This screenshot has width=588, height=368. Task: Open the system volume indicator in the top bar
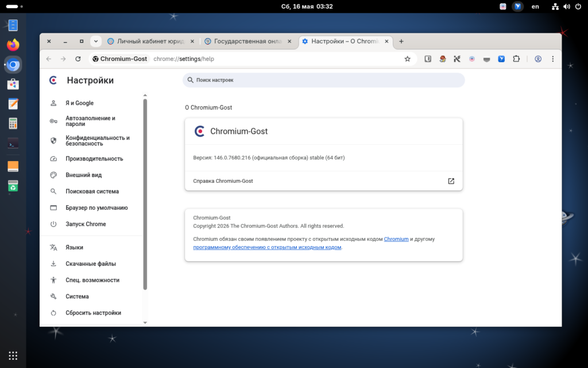567,6
